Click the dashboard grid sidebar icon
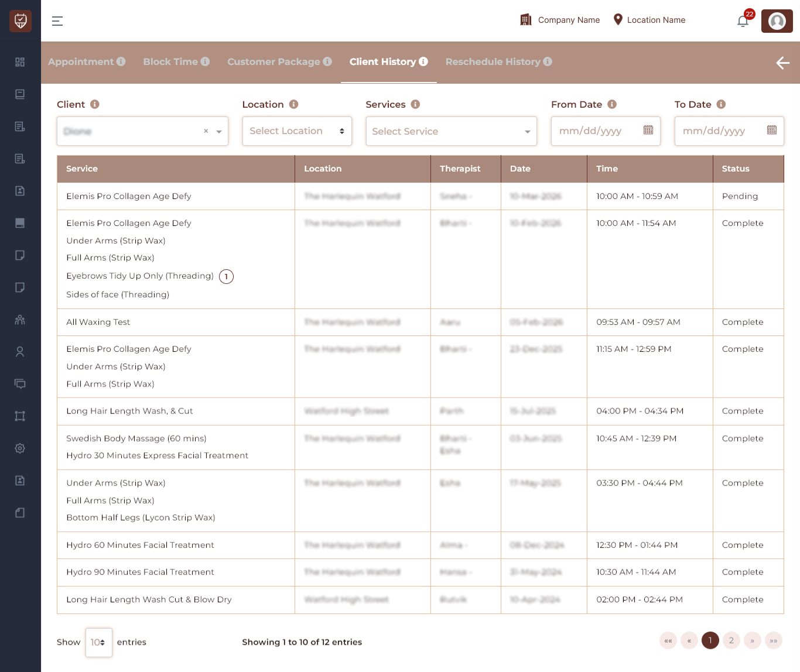Screen dimensions: 800x672 coord(20,62)
